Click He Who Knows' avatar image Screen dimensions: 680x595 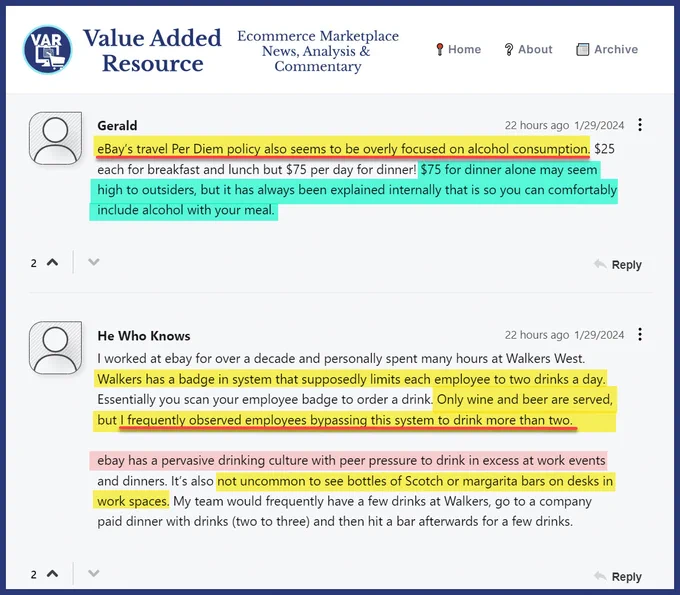pyautogui.click(x=56, y=348)
